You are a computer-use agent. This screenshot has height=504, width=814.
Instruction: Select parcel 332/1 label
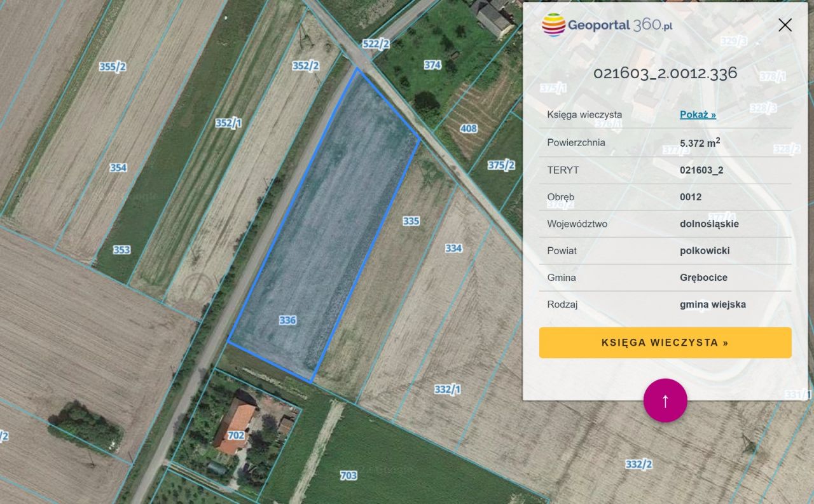coord(447,390)
